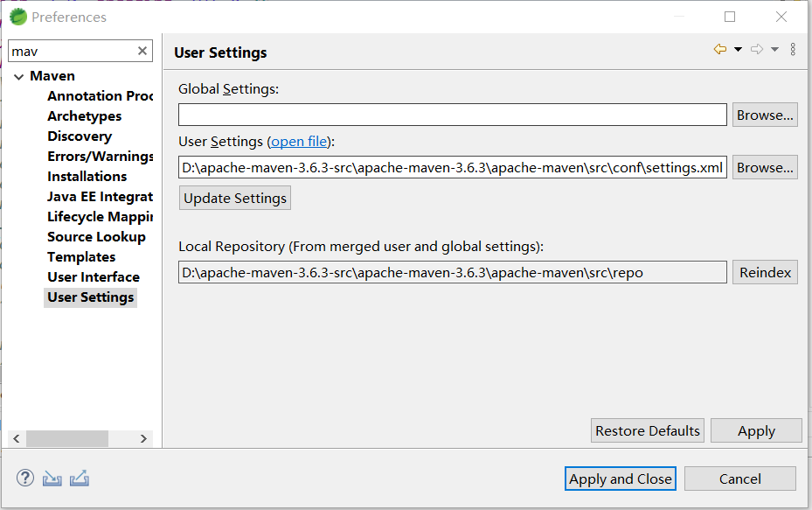Browse for the User Settings file
This screenshot has height=510, width=812.
pyautogui.click(x=765, y=167)
